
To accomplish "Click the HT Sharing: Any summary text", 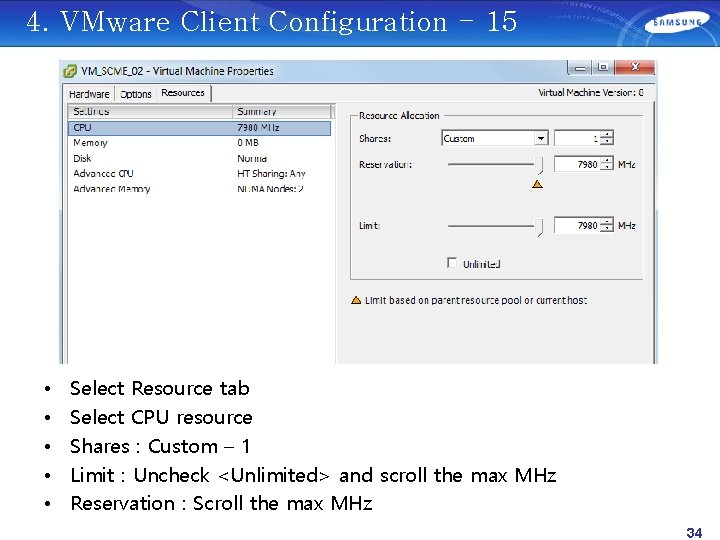I will [271, 174].
